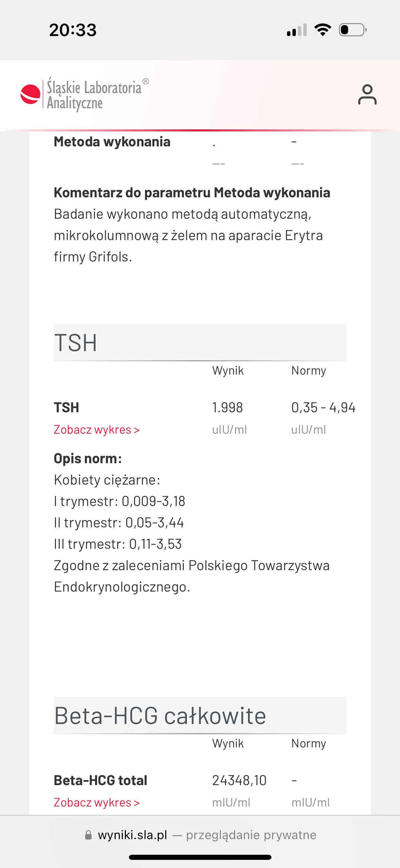Tap the TSH norm range 0,35 - 4,94
Screen dimensions: 400x868
pyautogui.click(x=323, y=408)
